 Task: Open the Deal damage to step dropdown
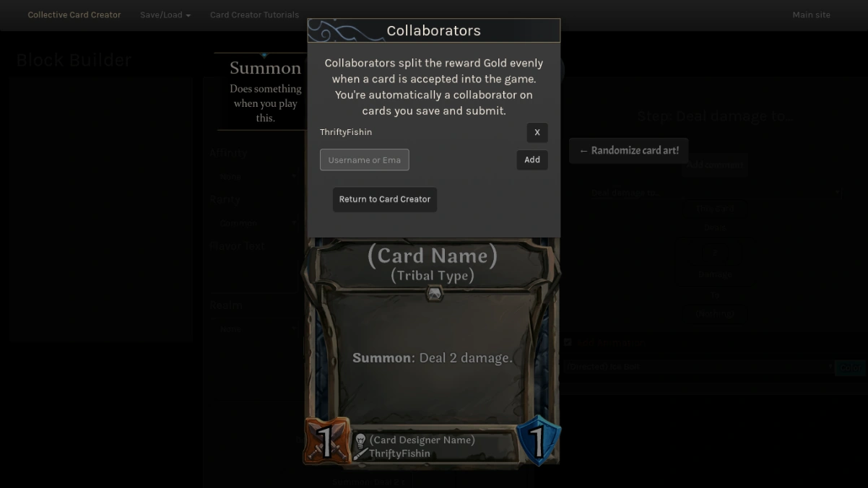click(714, 193)
